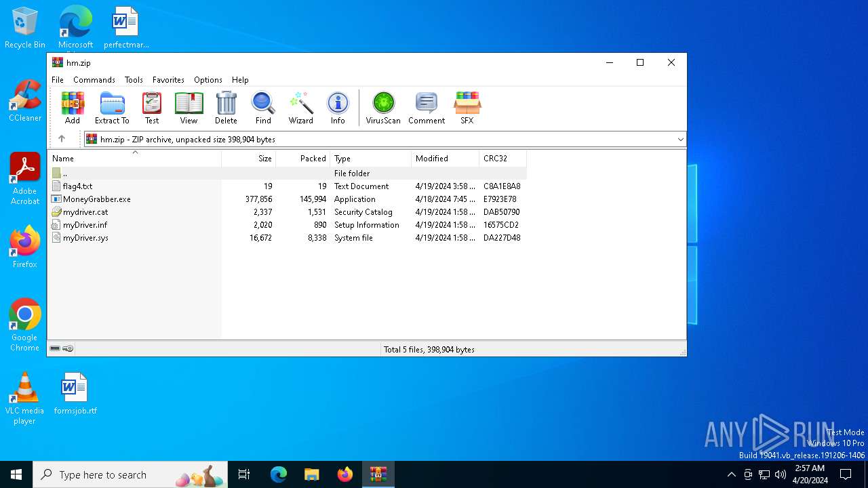Open the taskbar clock and calendar
The image size is (868, 488).
coord(810,474)
